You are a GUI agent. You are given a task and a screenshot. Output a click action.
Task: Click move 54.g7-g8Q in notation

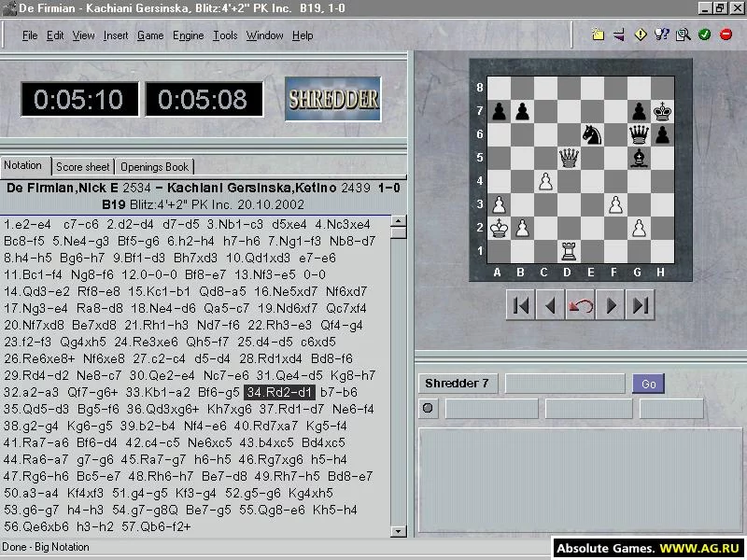pyautogui.click(x=145, y=510)
